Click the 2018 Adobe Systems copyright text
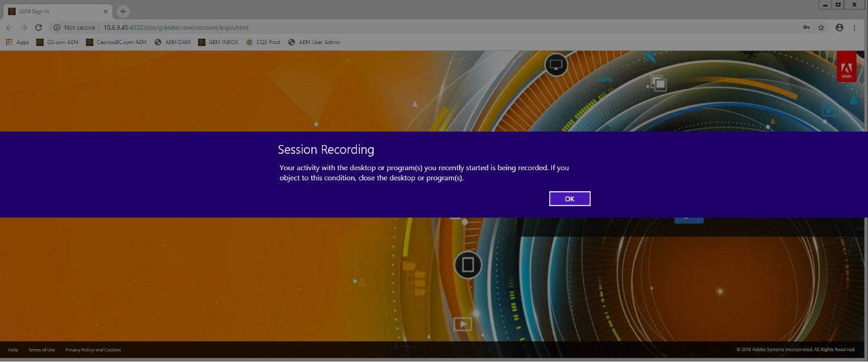The height and width of the screenshot is (362, 868). click(x=795, y=350)
